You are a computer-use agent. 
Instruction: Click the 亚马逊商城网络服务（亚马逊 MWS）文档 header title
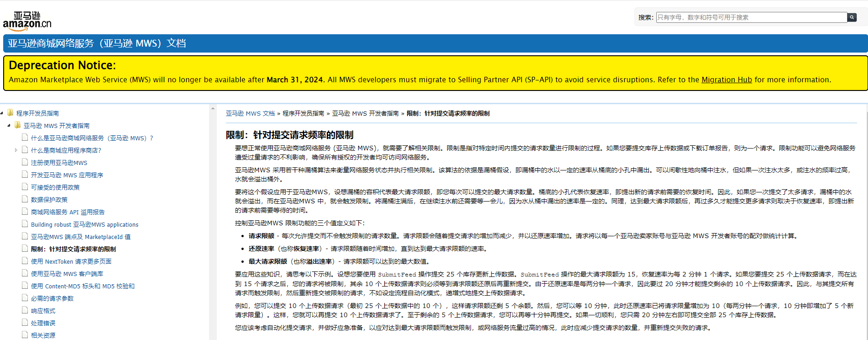tap(97, 43)
